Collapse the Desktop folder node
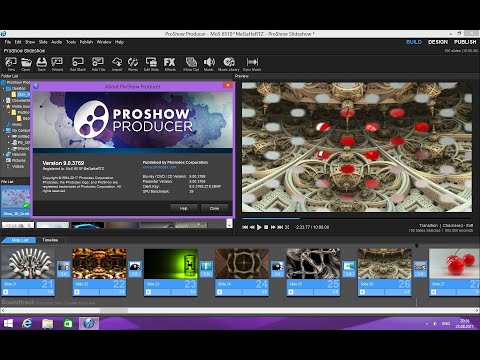 (4, 88)
